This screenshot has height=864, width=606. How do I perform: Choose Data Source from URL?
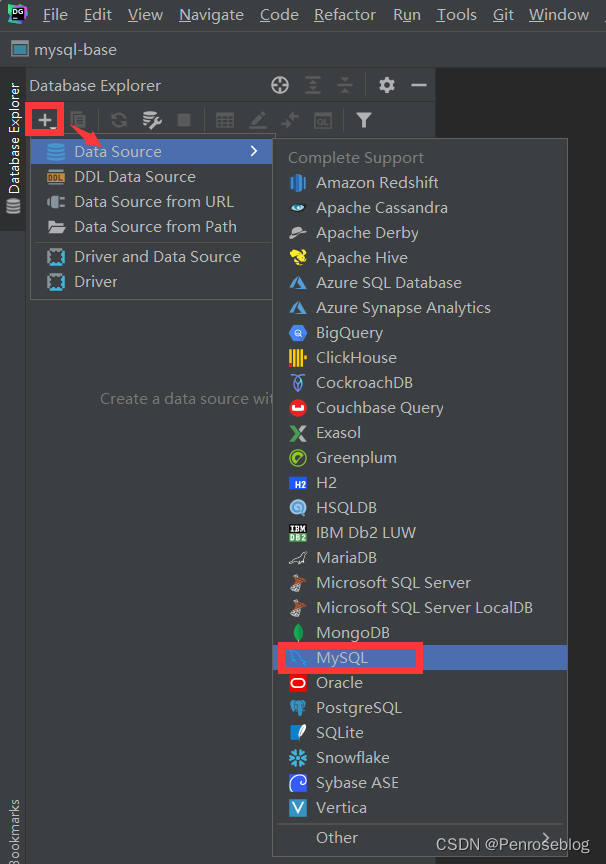click(x=152, y=202)
